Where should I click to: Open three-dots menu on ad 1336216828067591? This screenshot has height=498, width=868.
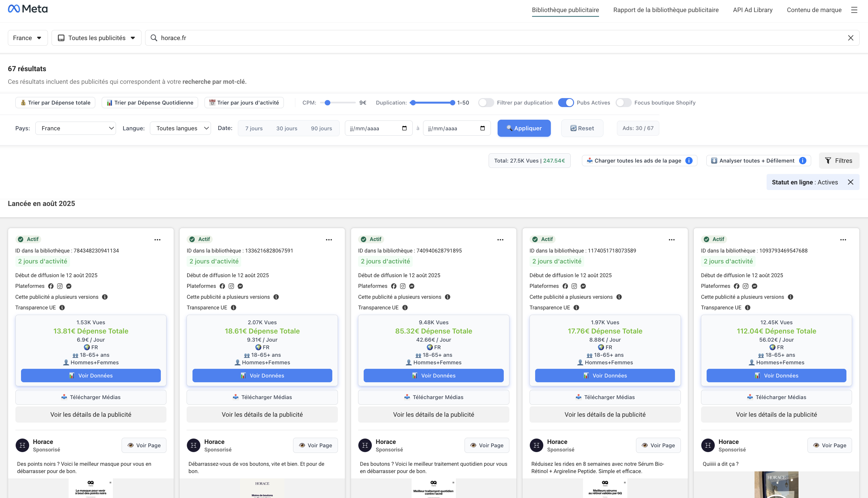pos(329,240)
